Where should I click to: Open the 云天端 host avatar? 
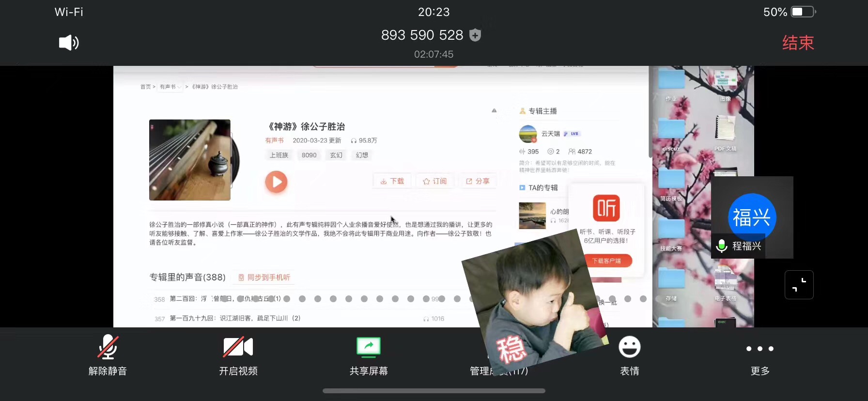(x=528, y=134)
